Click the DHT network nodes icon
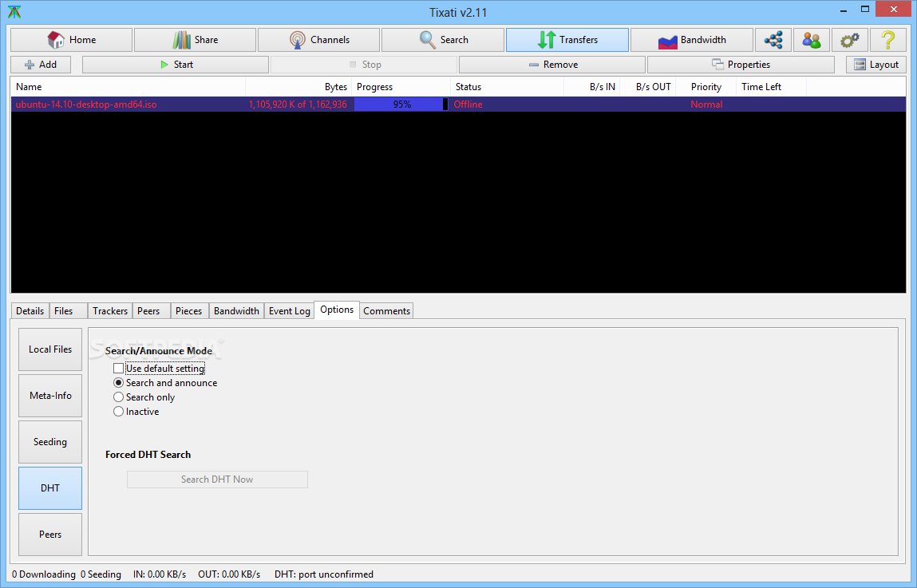Screen dimensions: 917x588 pos(773,40)
